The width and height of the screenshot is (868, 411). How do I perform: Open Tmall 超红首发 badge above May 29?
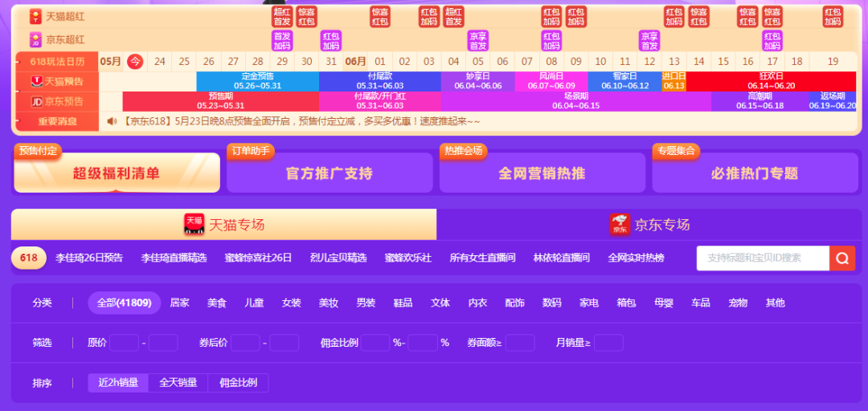point(282,17)
